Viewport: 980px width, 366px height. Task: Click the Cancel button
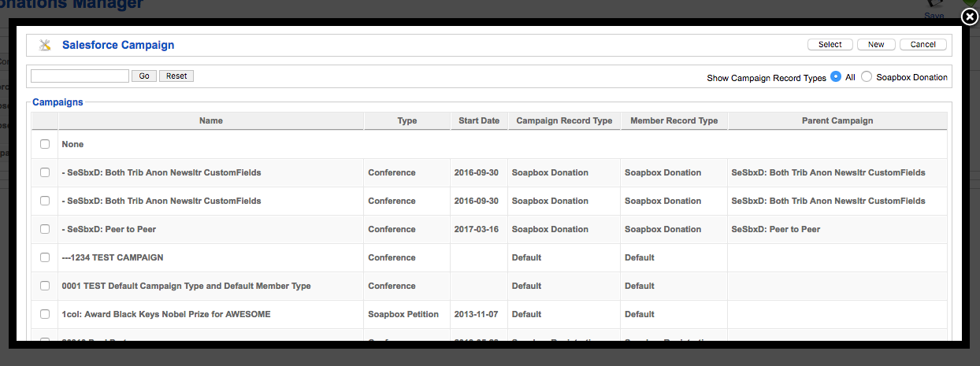923,45
